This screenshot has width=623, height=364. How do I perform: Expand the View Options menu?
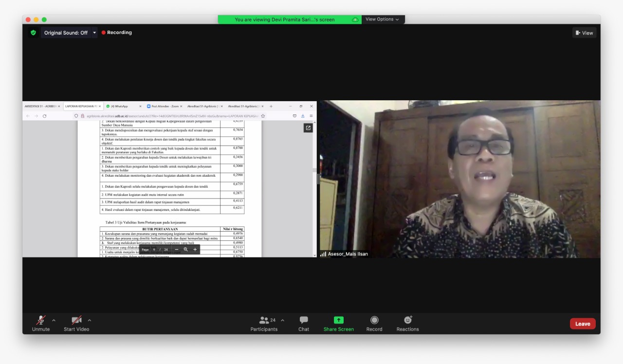tap(383, 19)
